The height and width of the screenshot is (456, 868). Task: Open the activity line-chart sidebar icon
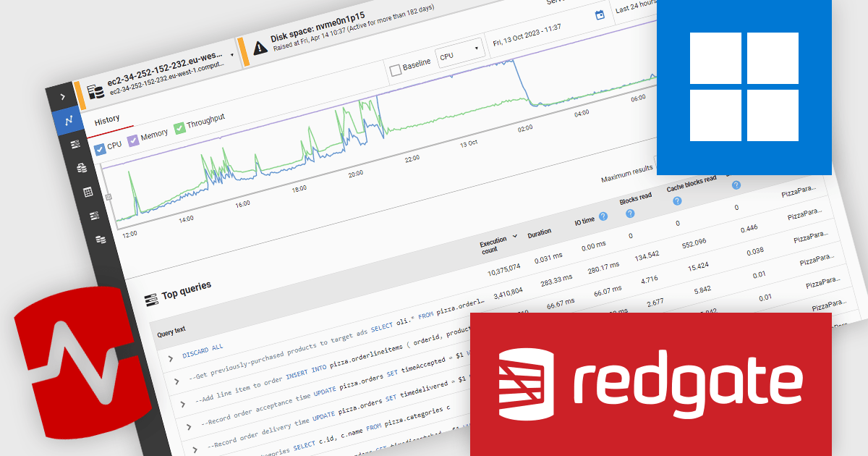(69, 121)
